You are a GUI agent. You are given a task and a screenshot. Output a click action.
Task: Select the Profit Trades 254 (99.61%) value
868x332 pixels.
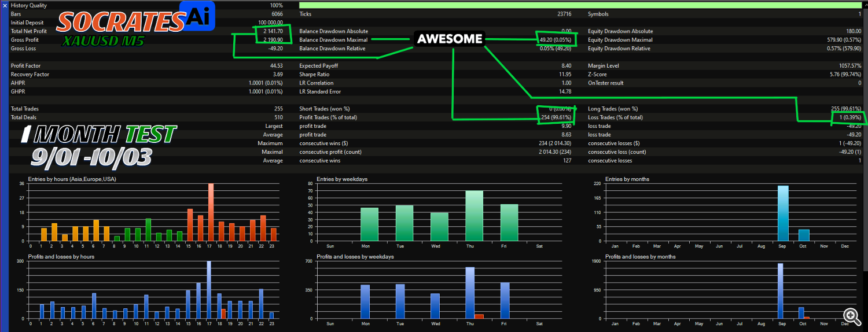click(556, 117)
